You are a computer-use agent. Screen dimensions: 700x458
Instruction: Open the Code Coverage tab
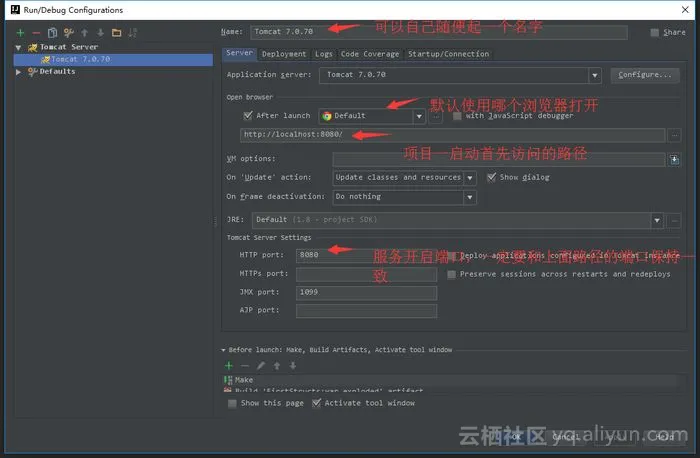click(x=370, y=54)
